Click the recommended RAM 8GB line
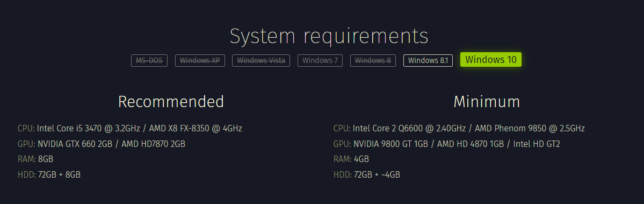The height and width of the screenshot is (204, 644). [x=35, y=159]
